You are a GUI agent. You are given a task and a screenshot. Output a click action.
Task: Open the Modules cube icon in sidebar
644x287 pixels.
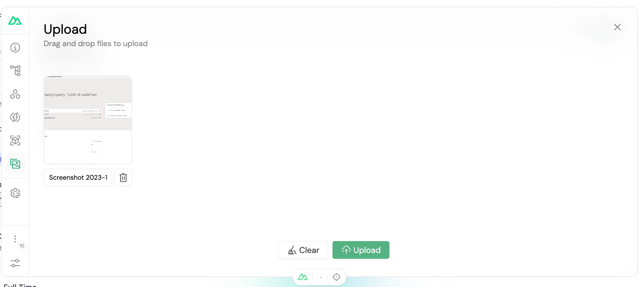click(15, 140)
